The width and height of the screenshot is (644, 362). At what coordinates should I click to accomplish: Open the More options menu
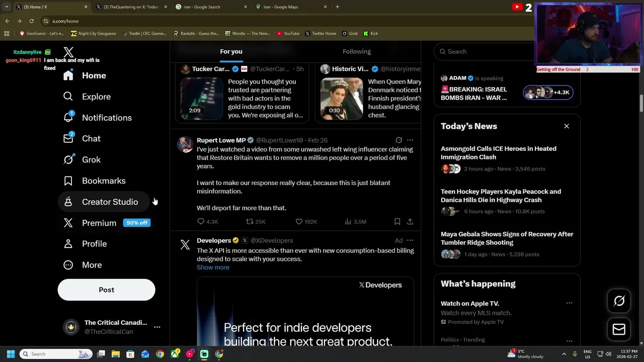[83, 265]
